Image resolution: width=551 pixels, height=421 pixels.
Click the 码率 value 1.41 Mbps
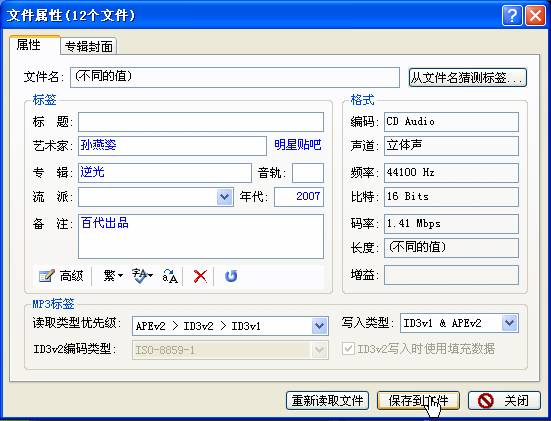point(451,224)
